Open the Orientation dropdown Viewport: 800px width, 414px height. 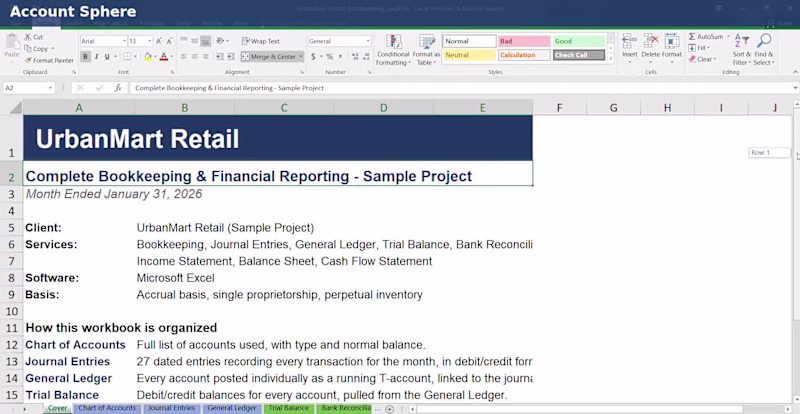coord(222,41)
